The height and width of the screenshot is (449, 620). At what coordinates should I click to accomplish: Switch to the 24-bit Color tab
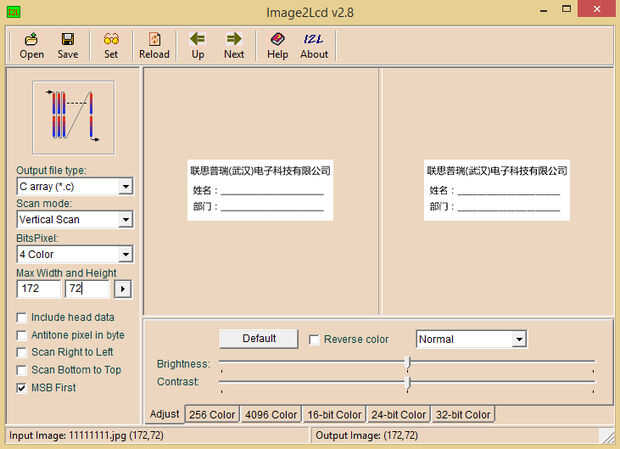coord(398,415)
